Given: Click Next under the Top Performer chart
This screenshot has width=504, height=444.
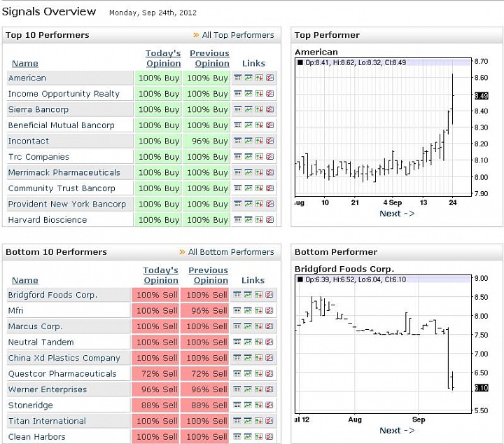Looking at the screenshot, I should pyautogui.click(x=397, y=214).
